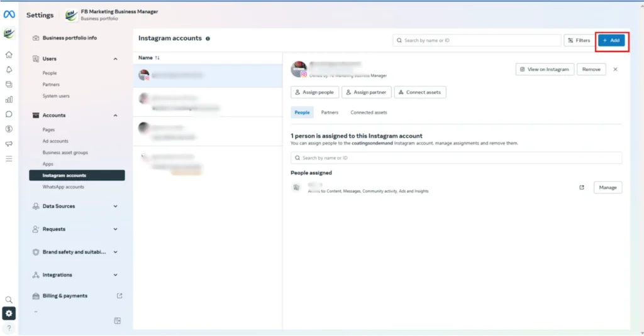Click Manage for the assigned person
Image resolution: width=644 pixels, height=336 pixels.
tap(608, 188)
